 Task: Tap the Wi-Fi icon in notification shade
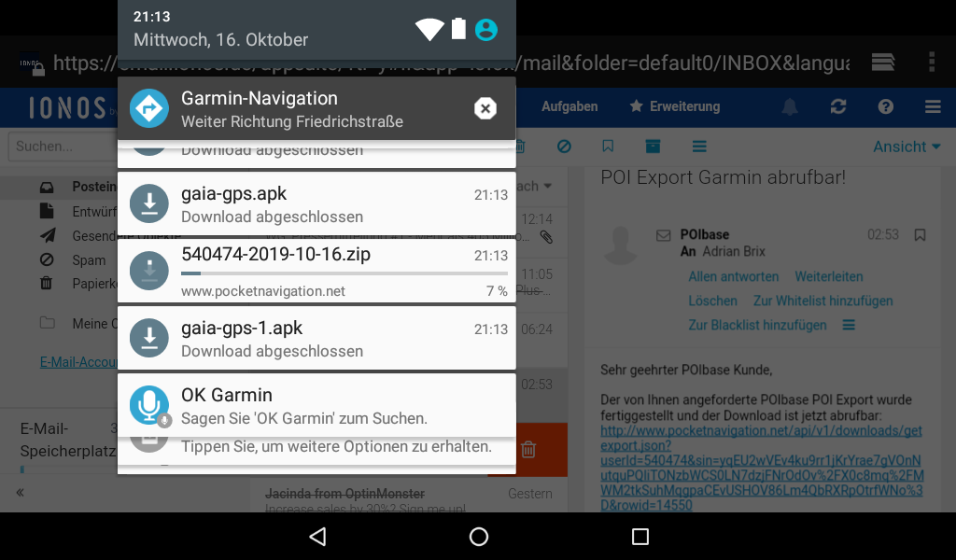429,30
